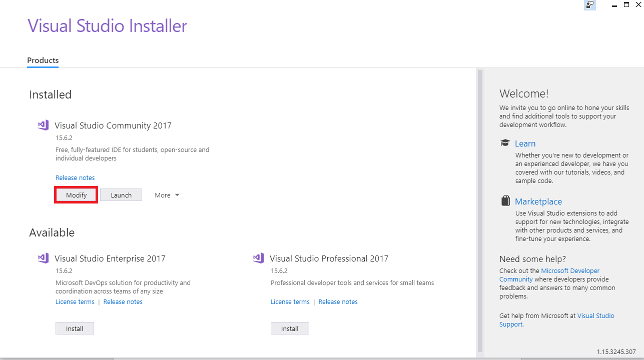The width and height of the screenshot is (644, 360).
Task: Click the products list vertical scrollbar
Action: coord(480,210)
